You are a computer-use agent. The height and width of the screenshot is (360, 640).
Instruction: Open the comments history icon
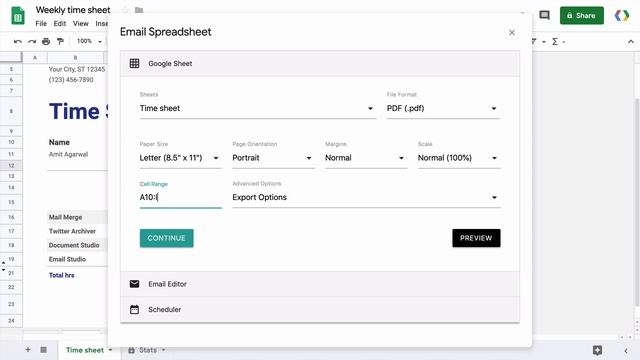click(x=544, y=16)
